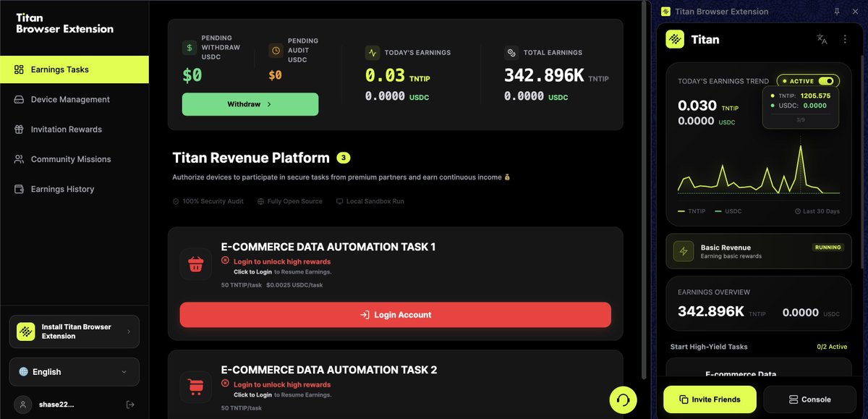The width and height of the screenshot is (868, 419).
Task: Click the monitor icon beside Local Sandbox Run
Action: pos(339,201)
